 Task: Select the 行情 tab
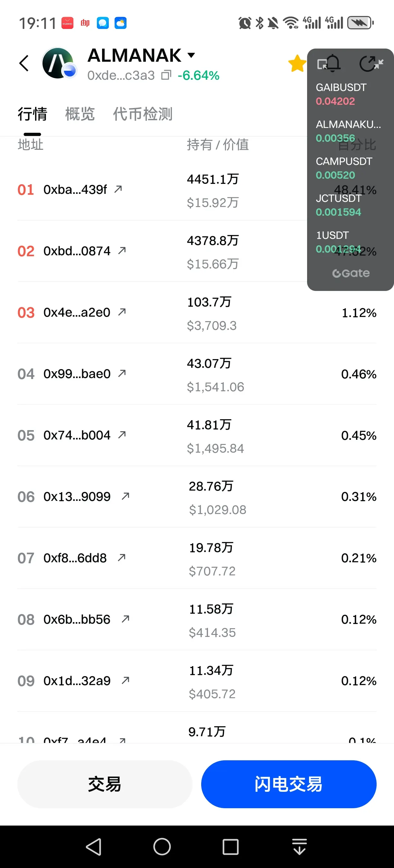coord(33,114)
